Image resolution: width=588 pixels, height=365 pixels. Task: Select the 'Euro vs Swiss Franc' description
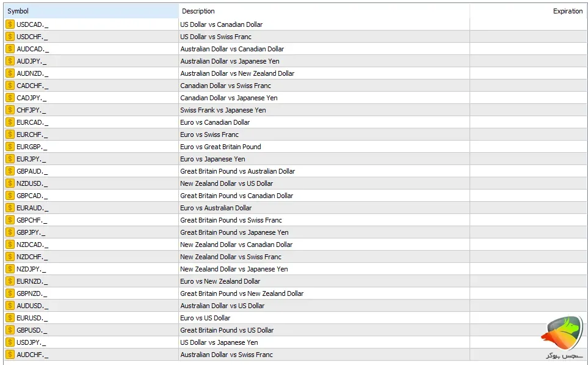[209, 135]
